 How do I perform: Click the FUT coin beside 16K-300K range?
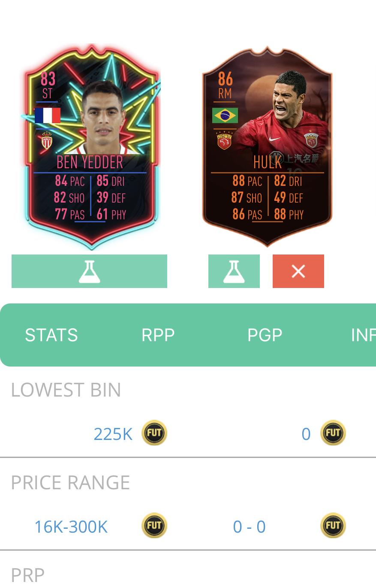[x=154, y=525]
